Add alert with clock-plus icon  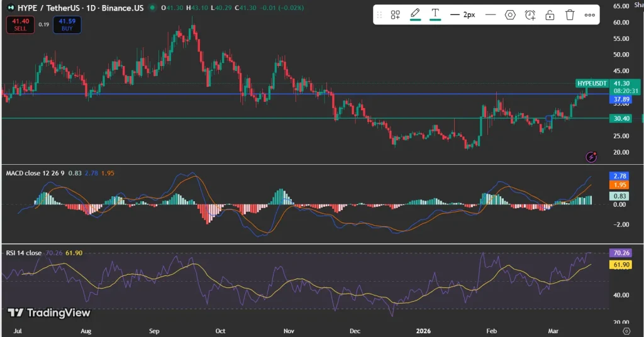click(x=530, y=15)
